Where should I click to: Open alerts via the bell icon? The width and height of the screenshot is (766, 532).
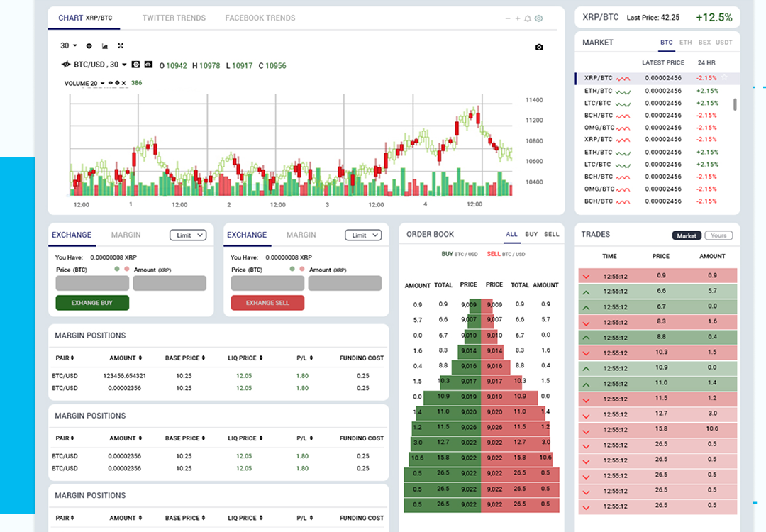528,18
